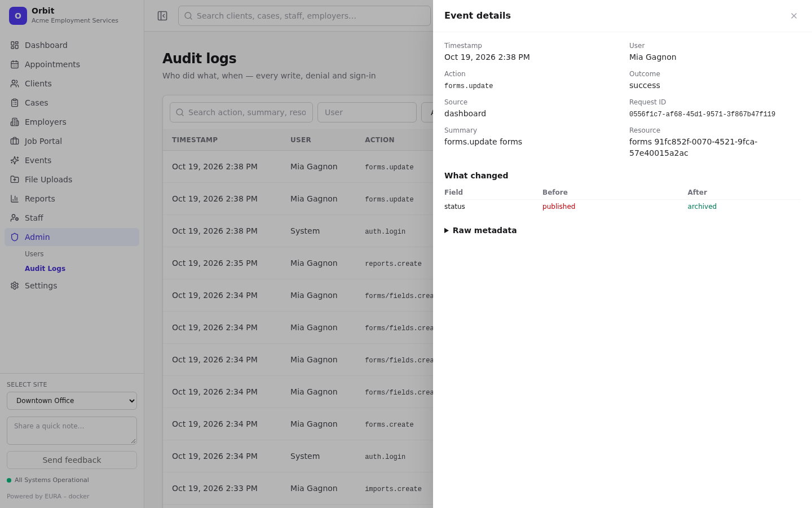
Task: Click the User column header
Action: tap(301, 140)
